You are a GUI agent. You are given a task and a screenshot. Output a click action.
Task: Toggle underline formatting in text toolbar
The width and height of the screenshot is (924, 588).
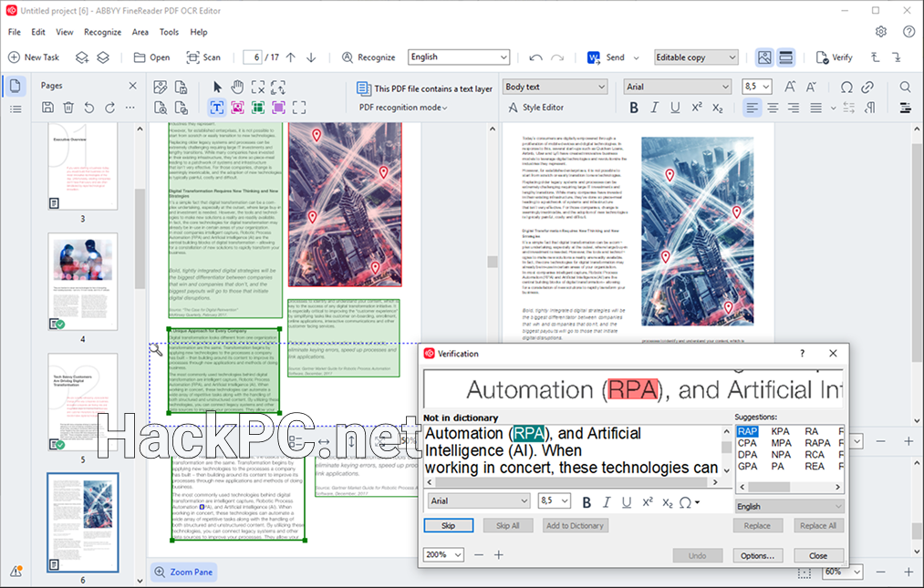click(x=675, y=108)
